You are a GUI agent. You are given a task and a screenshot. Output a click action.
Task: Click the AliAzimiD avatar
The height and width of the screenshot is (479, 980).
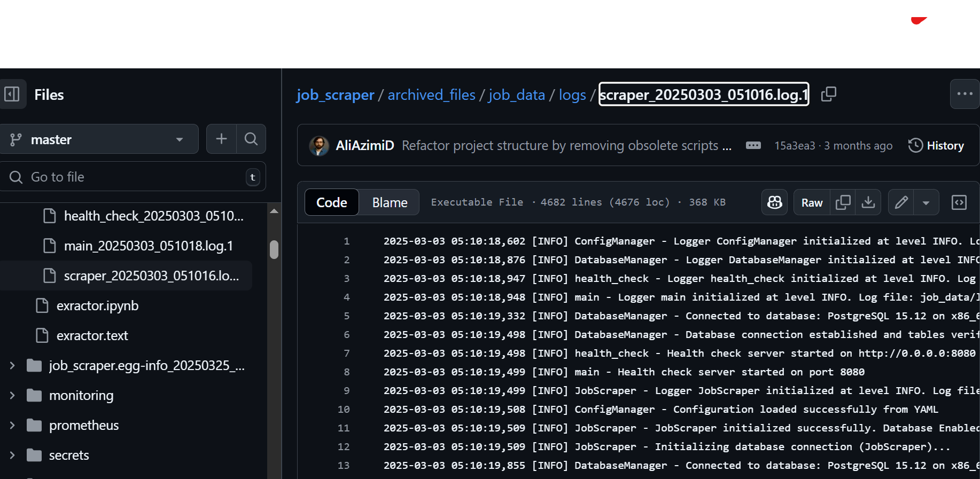(319, 145)
